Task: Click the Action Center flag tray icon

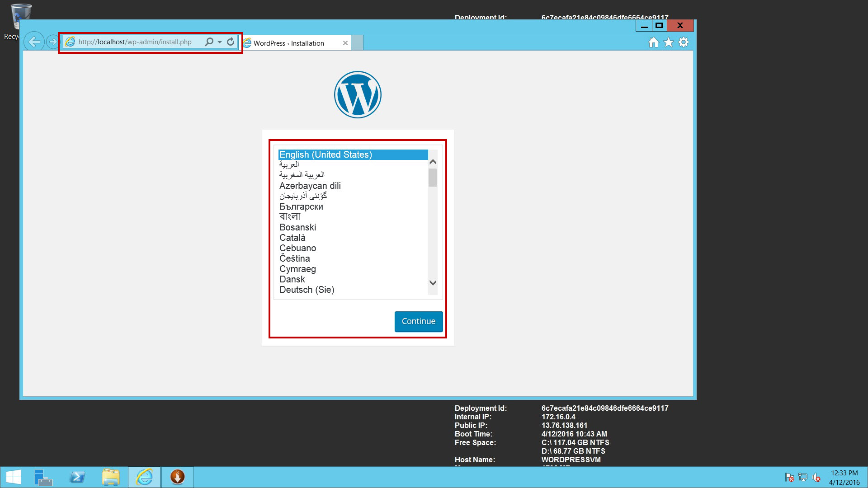Action: 789,477
